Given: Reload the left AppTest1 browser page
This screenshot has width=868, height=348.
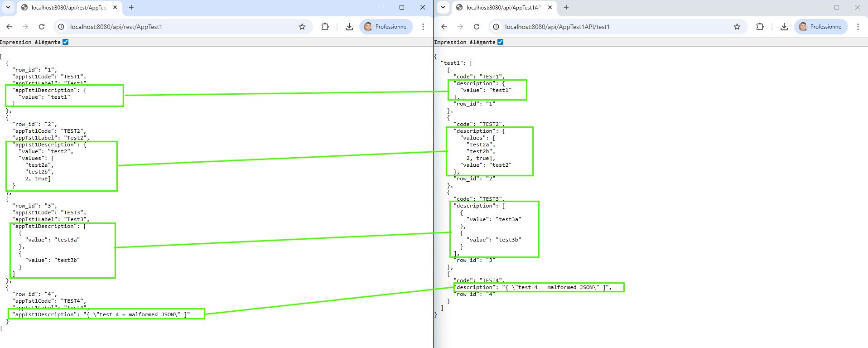Looking at the screenshot, I should [42, 27].
